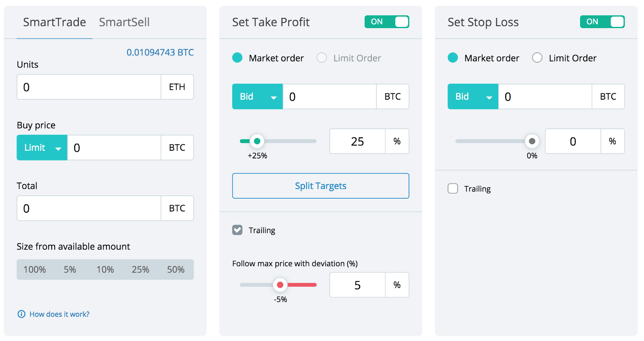Expand the Bid dropdown in Stop Loss
644x341 pixels.
[473, 97]
